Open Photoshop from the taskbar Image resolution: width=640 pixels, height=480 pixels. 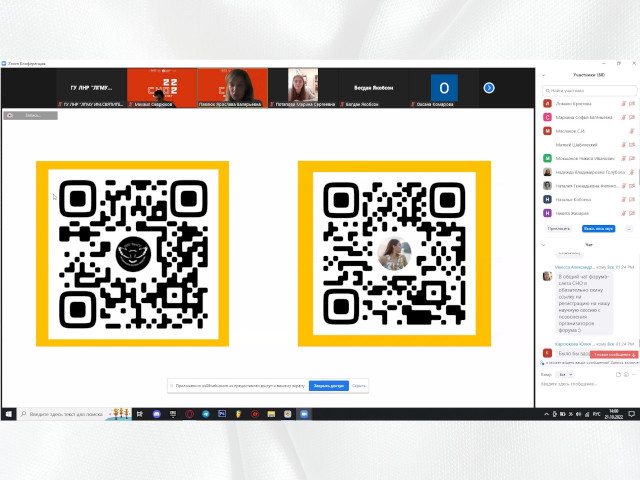point(222,414)
